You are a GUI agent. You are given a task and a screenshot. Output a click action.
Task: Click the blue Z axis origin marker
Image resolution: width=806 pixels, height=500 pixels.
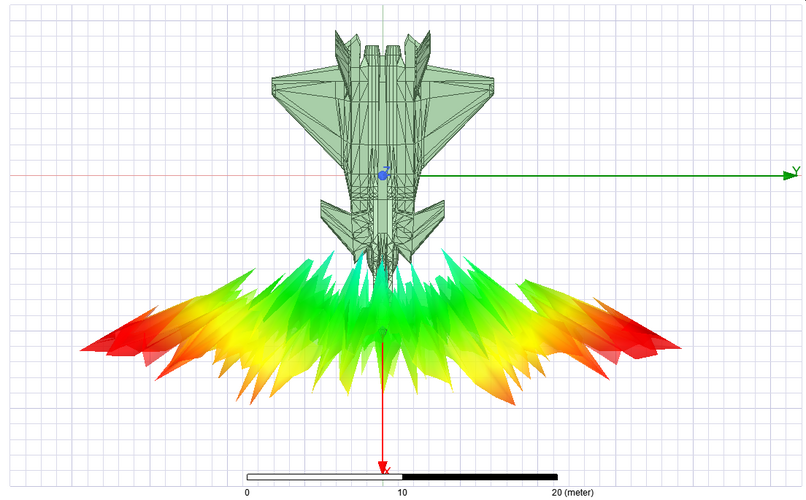[382, 175]
